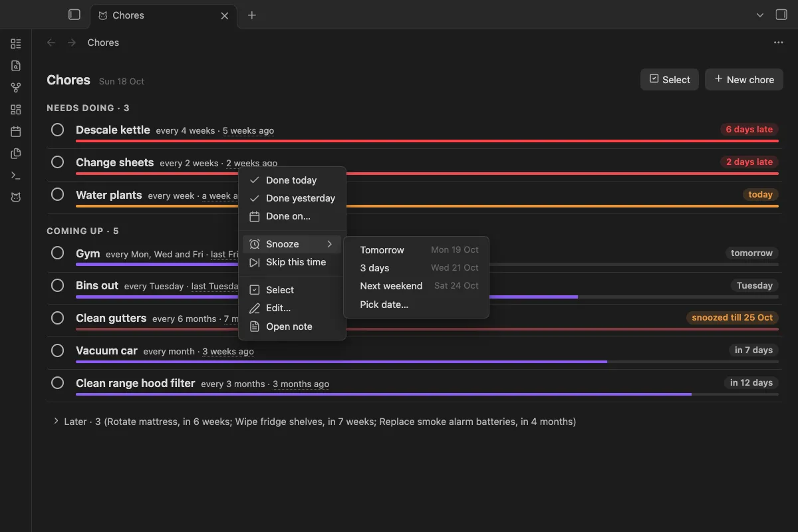Open the more options ellipsis menu
The image size is (798, 532).
tap(779, 43)
